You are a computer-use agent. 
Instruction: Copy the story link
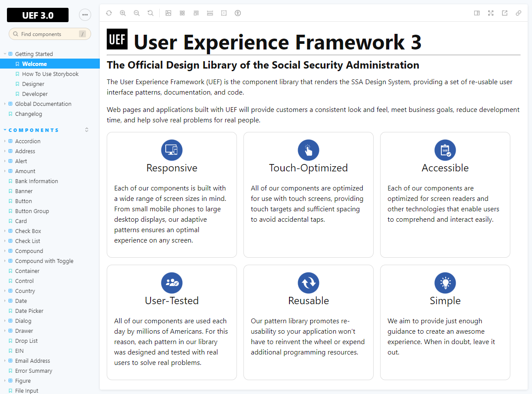(519, 13)
